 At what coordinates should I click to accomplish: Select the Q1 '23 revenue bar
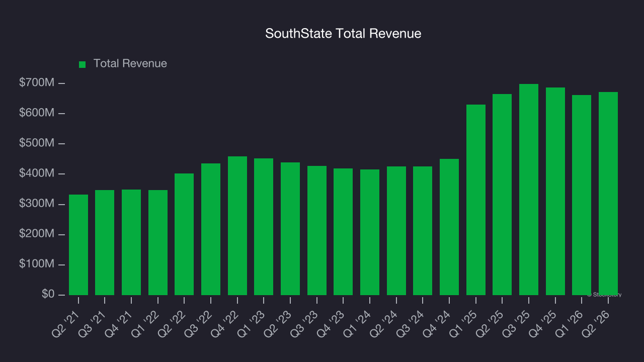click(264, 227)
